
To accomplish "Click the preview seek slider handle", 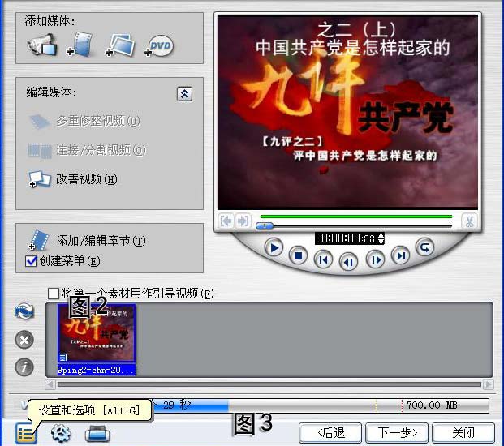I will pos(265,225).
